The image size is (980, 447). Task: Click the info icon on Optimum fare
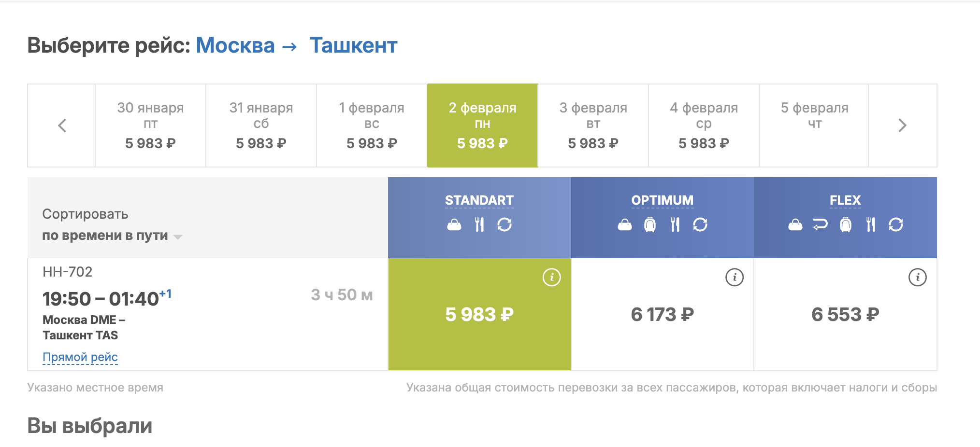pyautogui.click(x=735, y=277)
